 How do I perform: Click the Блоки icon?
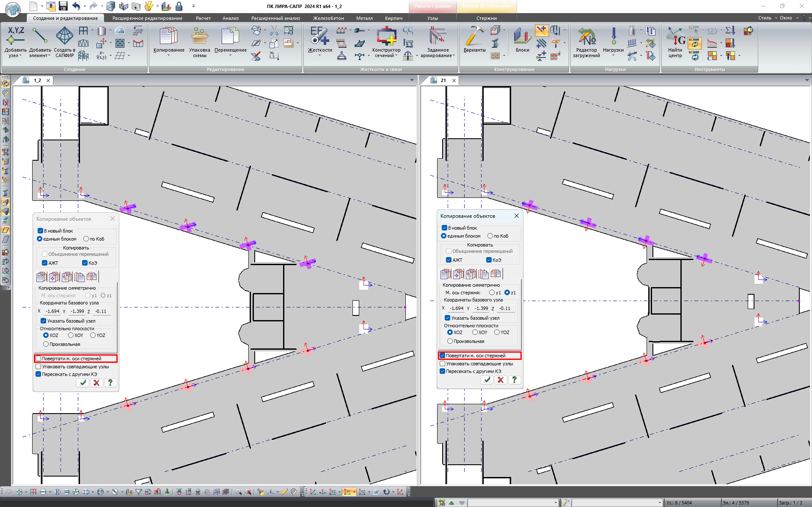pyautogui.click(x=522, y=36)
